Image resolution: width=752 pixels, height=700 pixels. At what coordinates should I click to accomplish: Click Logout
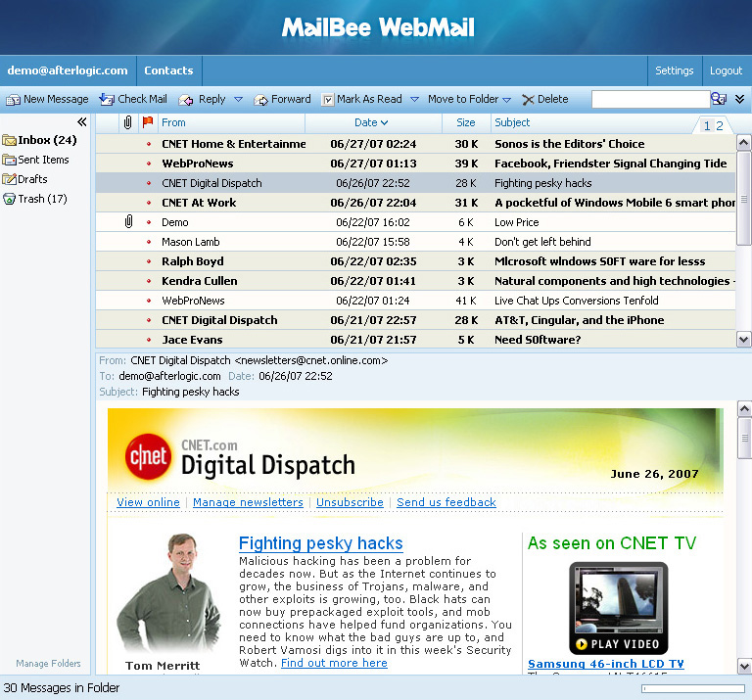pyautogui.click(x=727, y=70)
